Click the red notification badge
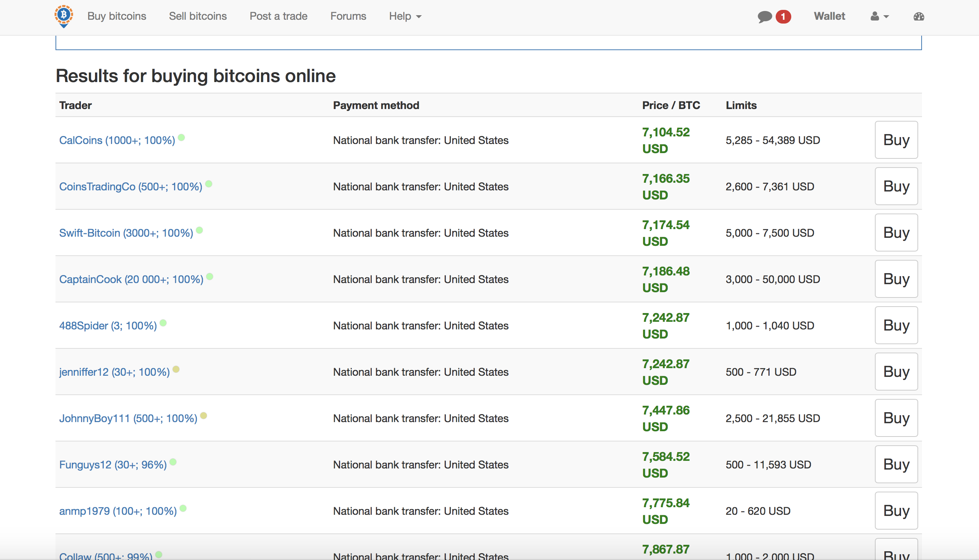The width and height of the screenshot is (979, 560). [783, 17]
